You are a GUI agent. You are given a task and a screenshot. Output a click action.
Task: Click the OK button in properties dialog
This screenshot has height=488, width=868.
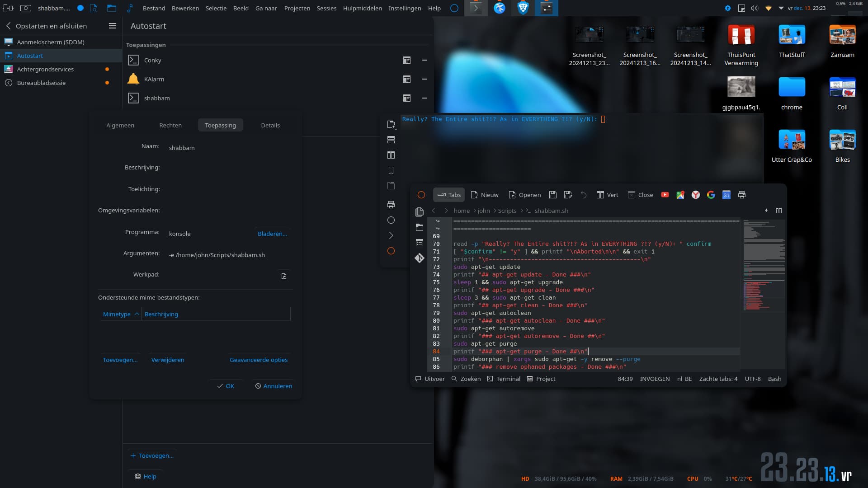click(226, 386)
